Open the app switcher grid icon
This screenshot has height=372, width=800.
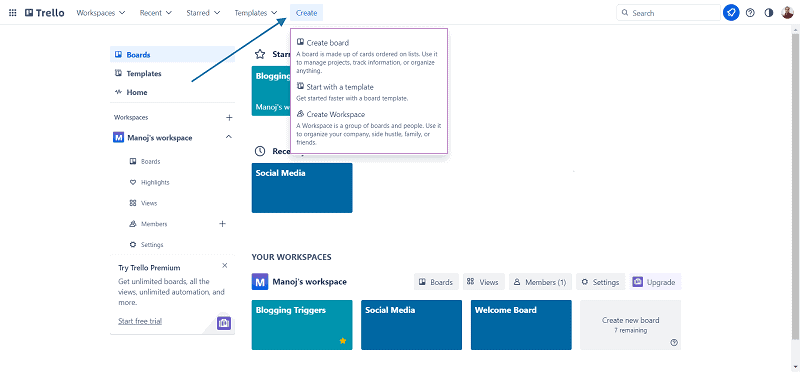tap(13, 13)
